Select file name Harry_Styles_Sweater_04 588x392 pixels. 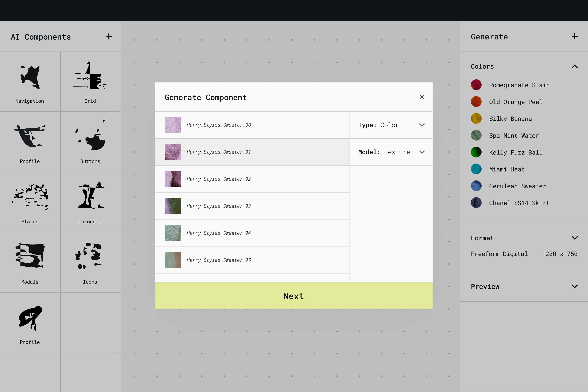pyautogui.click(x=219, y=233)
